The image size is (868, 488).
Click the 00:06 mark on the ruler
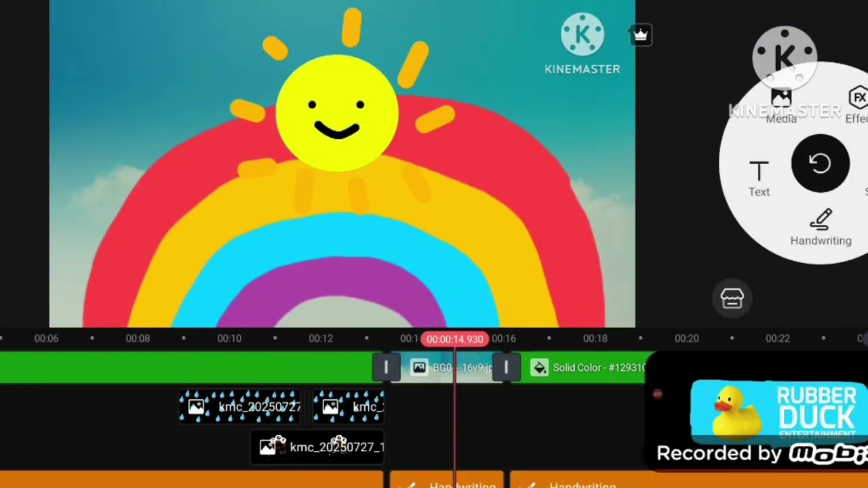[46, 338]
